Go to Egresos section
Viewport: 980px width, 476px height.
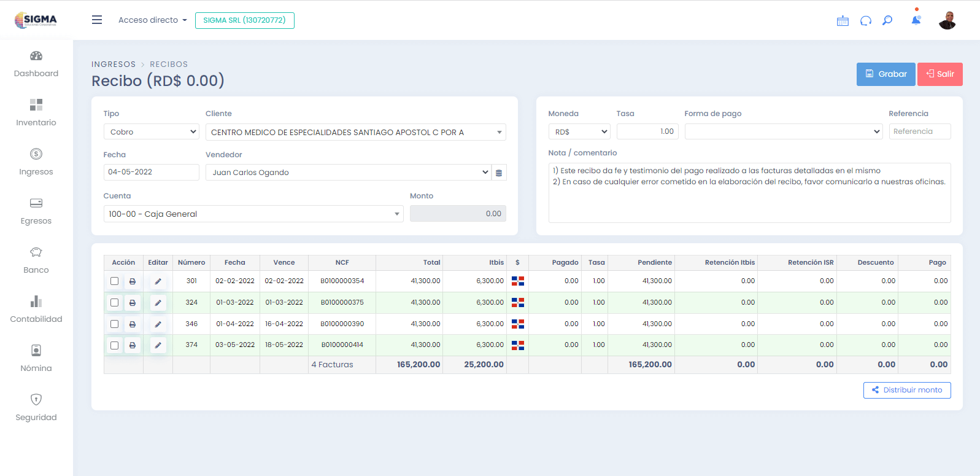tap(36, 212)
